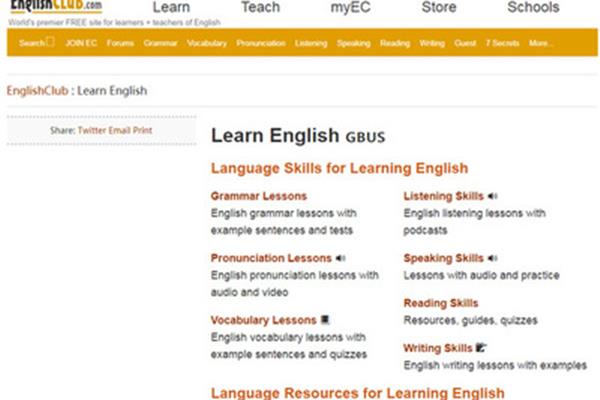Click the EnglishClub breadcrumb link
The image size is (600, 400).
coord(38,91)
